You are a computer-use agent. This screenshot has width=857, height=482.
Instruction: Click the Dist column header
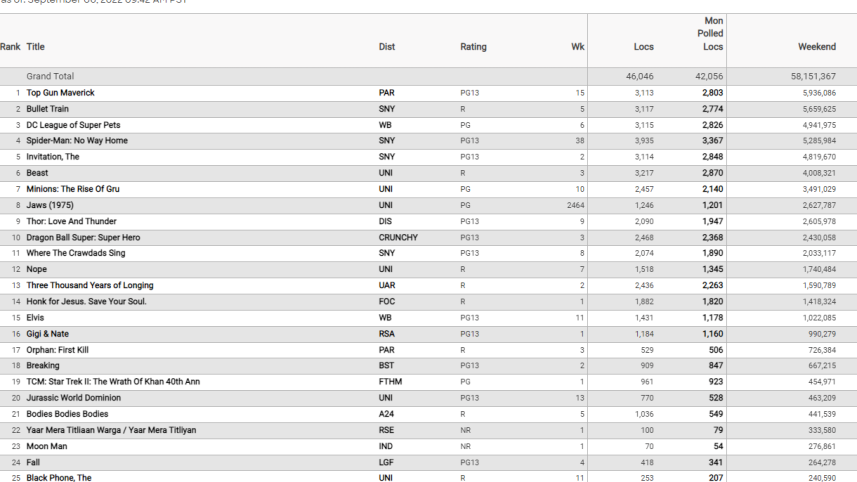386,47
